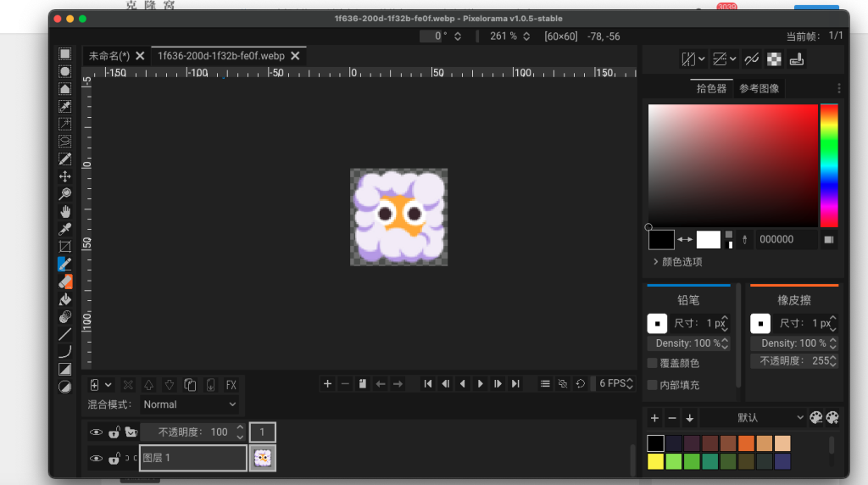Screen dimensions: 868x485
Task: Open the 混合模式 Normal dropdown
Action: coord(190,404)
